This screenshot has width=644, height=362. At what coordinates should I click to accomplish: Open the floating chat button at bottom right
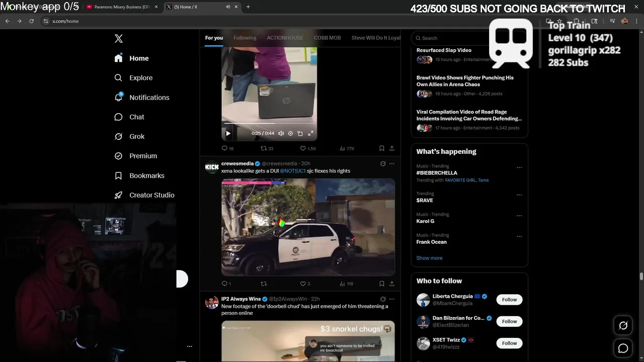pos(623,348)
